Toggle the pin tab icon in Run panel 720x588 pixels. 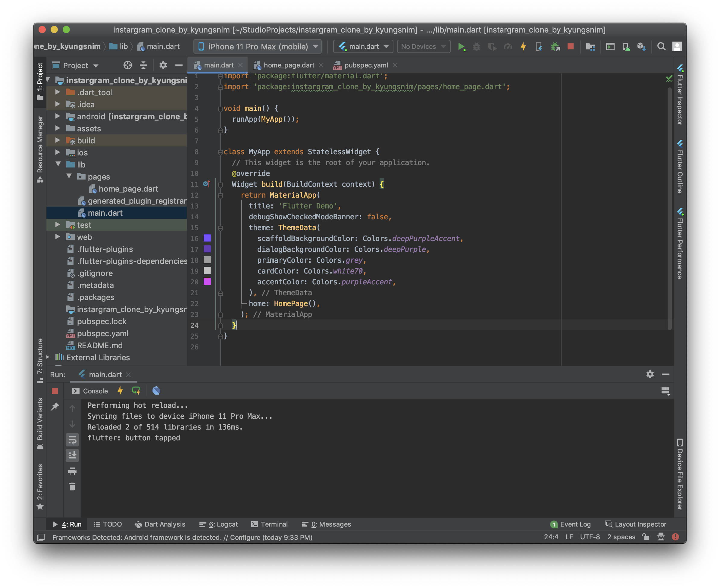[x=55, y=406]
